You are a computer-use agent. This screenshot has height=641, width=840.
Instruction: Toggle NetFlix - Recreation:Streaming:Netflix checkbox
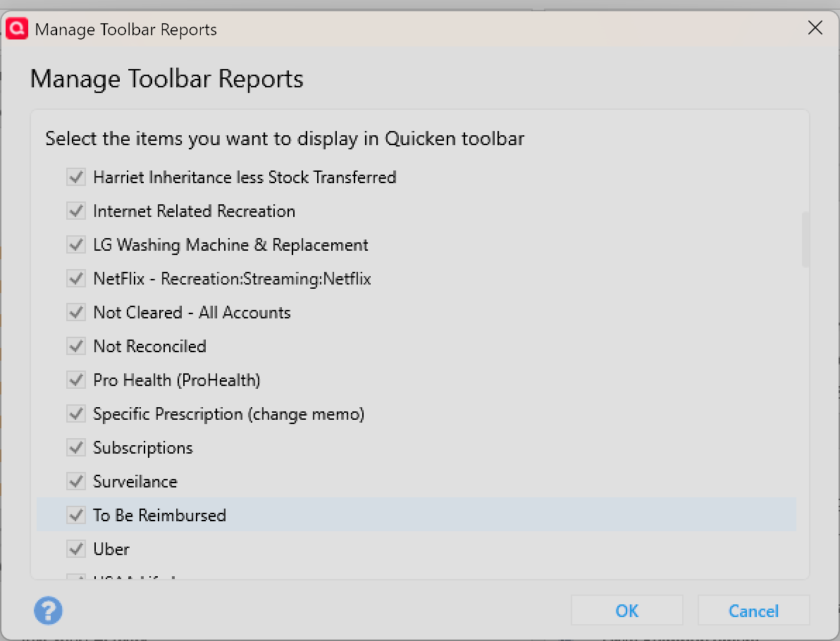76,278
